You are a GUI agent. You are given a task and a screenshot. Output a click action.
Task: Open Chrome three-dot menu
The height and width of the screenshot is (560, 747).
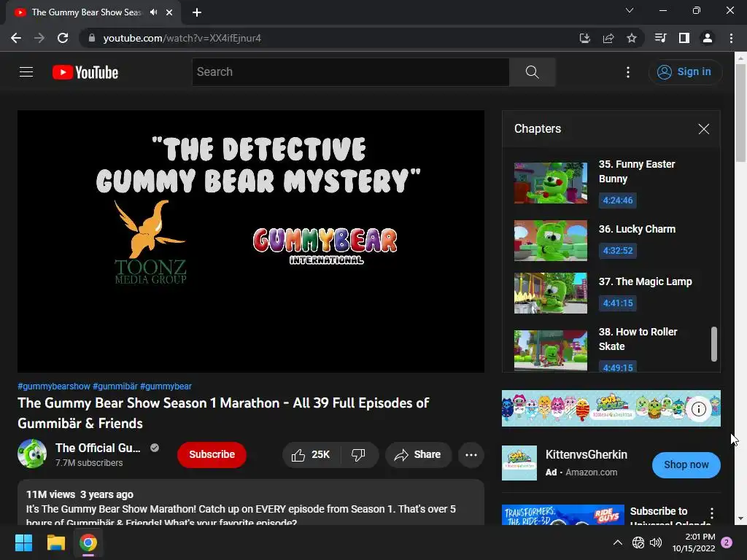point(731,38)
